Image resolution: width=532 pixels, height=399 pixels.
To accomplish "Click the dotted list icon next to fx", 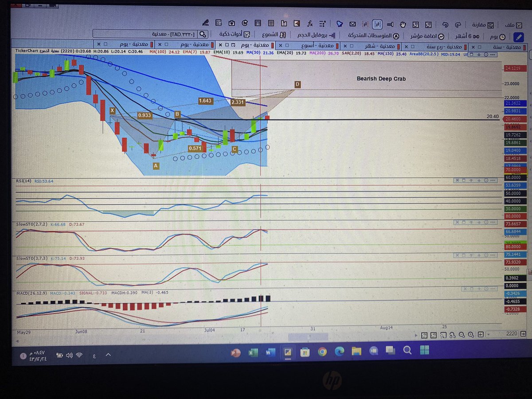I will [322, 24].
